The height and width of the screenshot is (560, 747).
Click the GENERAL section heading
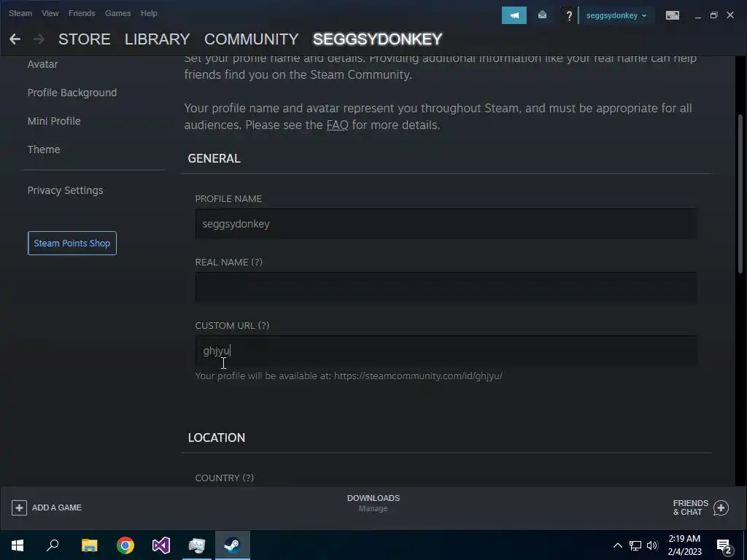214,158
